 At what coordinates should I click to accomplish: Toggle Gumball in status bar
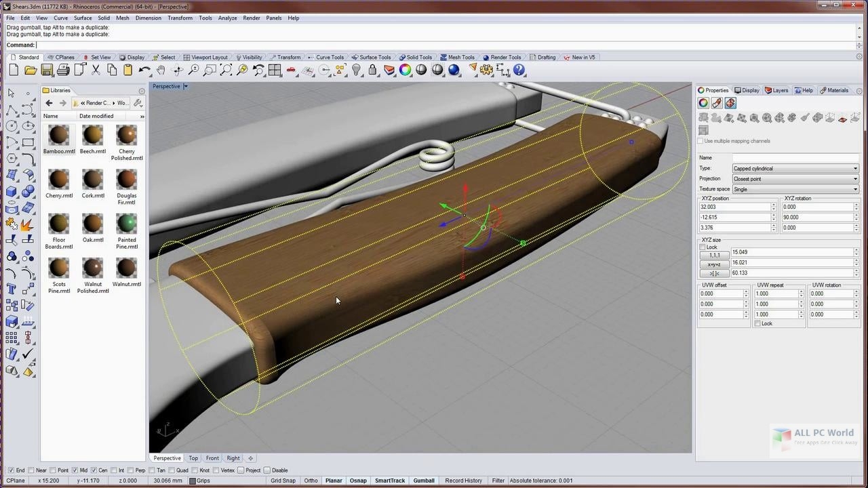coord(424,481)
